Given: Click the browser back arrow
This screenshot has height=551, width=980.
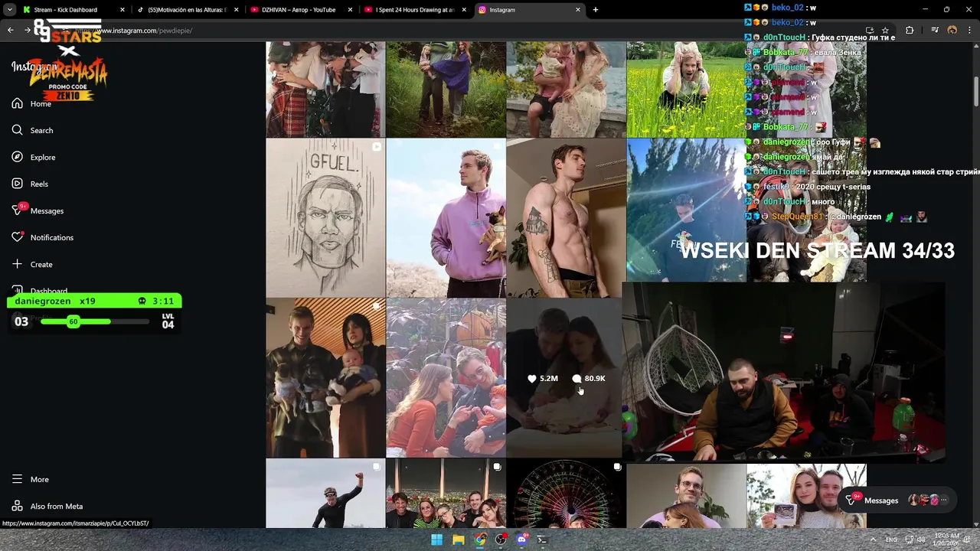Looking at the screenshot, I should [x=10, y=31].
